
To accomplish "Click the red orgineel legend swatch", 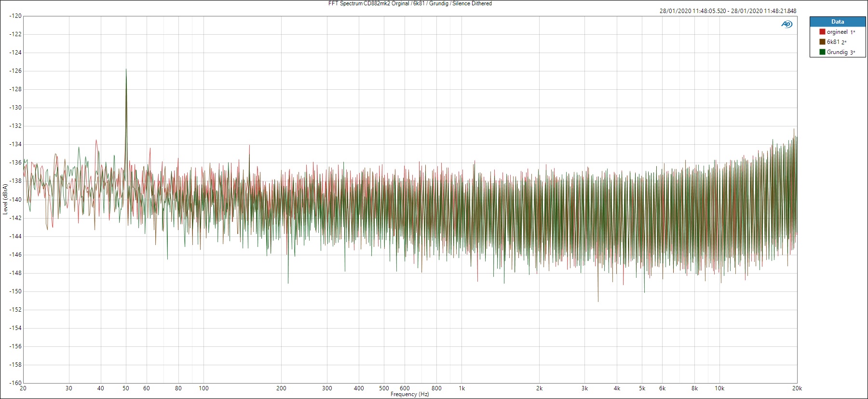I will tap(822, 32).
